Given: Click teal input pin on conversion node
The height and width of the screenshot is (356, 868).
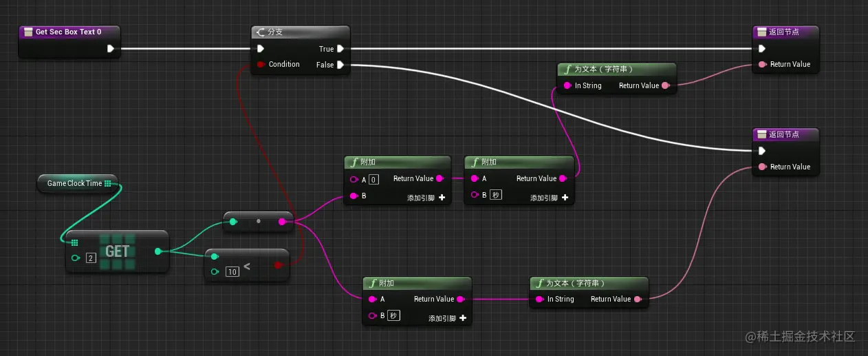Looking at the screenshot, I should [233, 222].
